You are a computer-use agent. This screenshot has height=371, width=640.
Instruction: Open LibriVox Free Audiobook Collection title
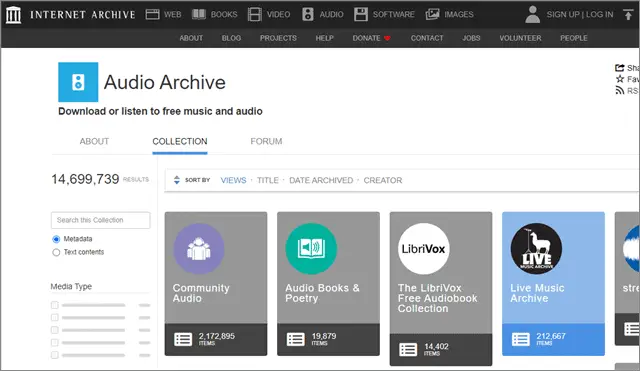[x=438, y=298]
